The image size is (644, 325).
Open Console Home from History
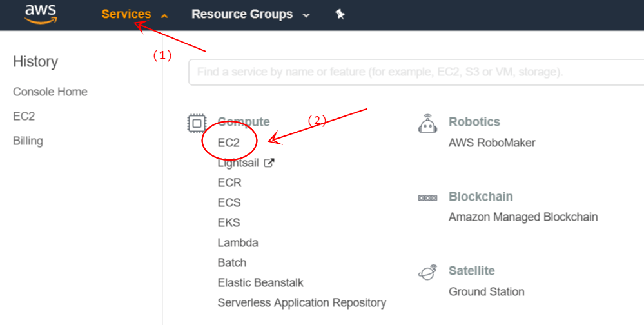click(x=50, y=92)
